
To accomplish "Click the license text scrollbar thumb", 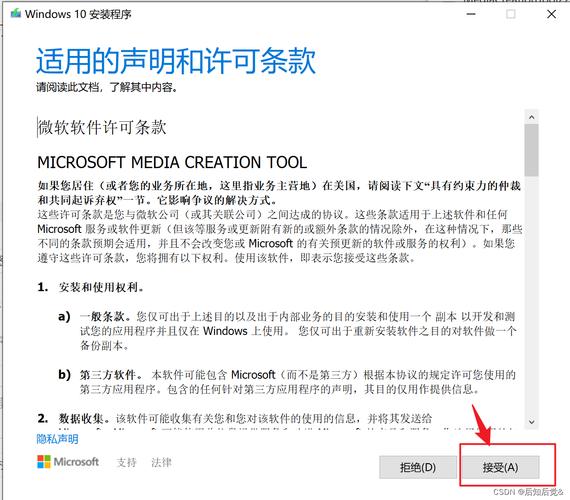I will 531,150.
